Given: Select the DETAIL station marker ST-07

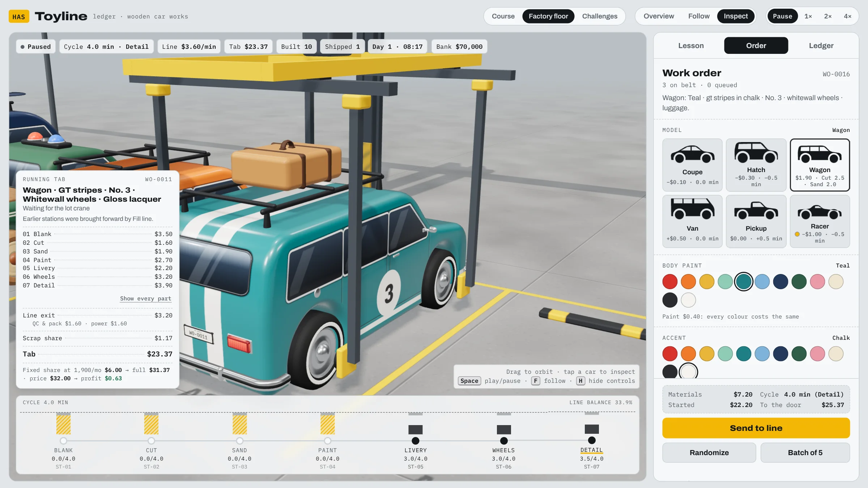Looking at the screenshot, I should point(592,440).
